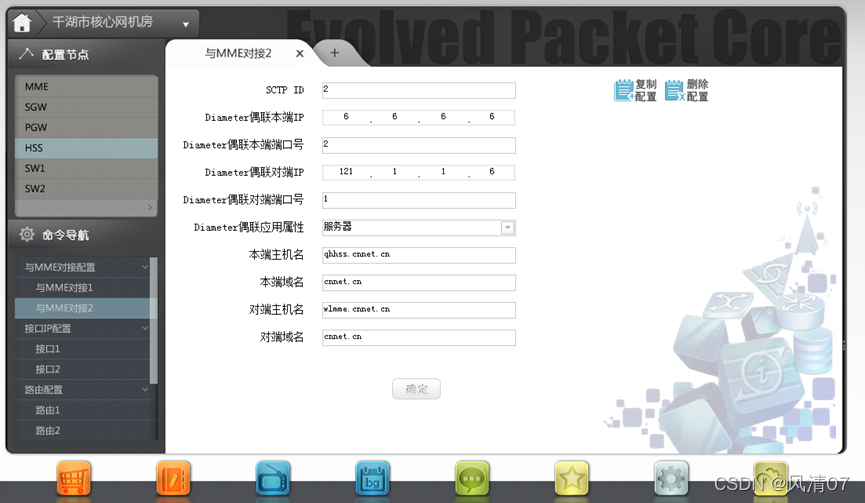The image size is (865, 503).
Task: Open 与MME对接2 in command navigation
Action: pos(83,308)
